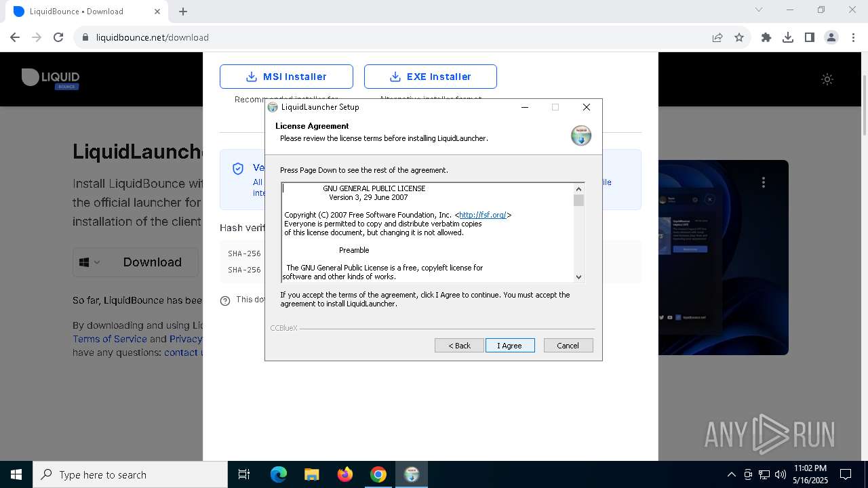Open the fsf.org link in license text
The width and height of the screenshot is (868, 488).
483,215
